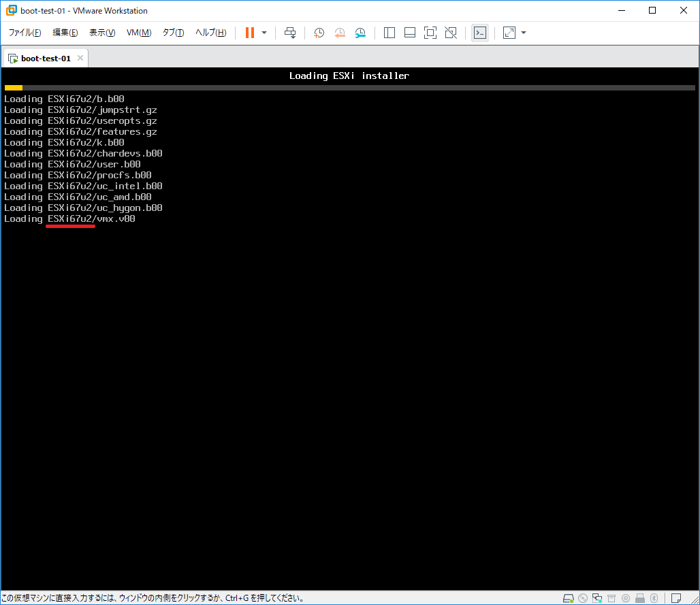Click the Loading ESXi67u2/uc_hygon.b00 line
Screen dimensions: 700x605
point(83,208)
